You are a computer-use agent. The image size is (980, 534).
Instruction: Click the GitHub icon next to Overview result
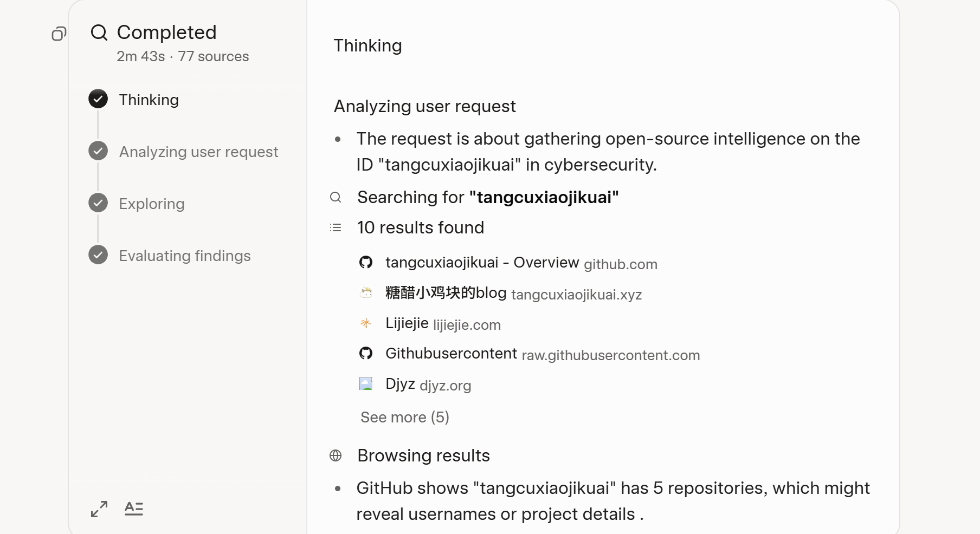pyautogui.click(x=366, y=262)
